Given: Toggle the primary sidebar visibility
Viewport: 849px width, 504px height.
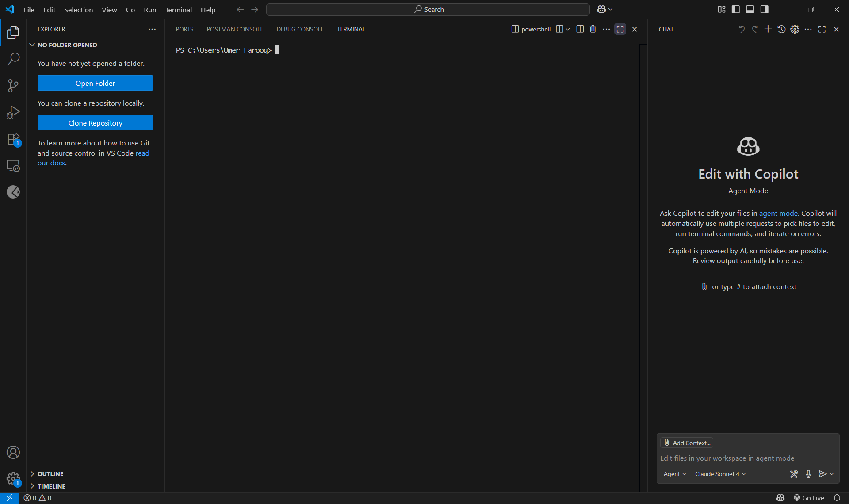Looking at the screenshot, I should tap(736, 9).
